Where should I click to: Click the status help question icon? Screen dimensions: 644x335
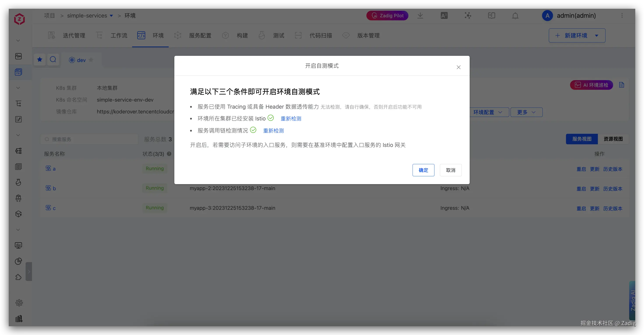(x=169, y=154)
